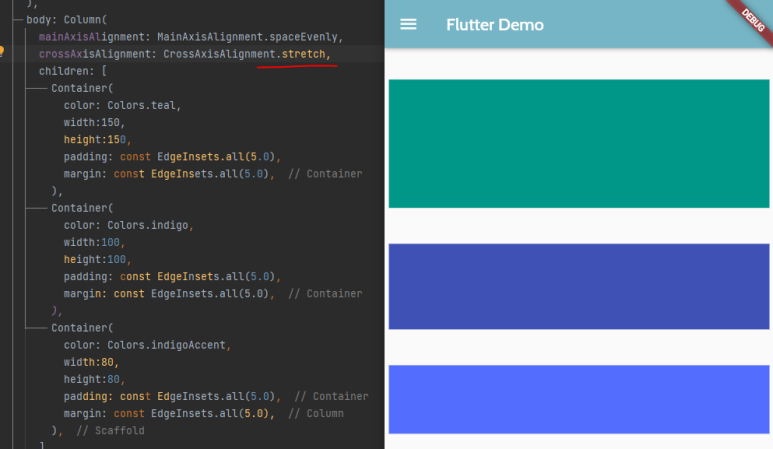This screenshot has width=773, height=449.
Task: Click the MainAxisAlignment.spaceEvenly value
Action: point(247,37)
